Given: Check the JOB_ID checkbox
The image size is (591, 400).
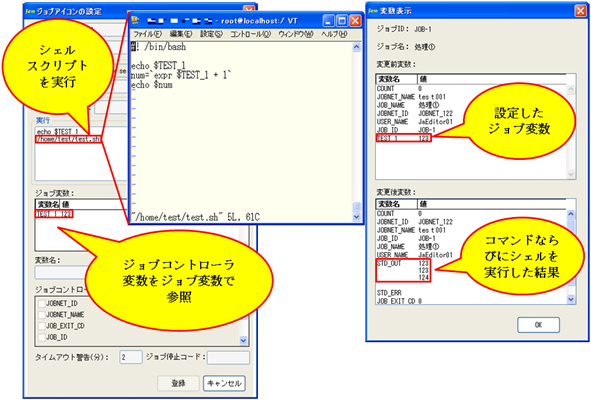Looking at the screenshot, I should click(42, 337).
